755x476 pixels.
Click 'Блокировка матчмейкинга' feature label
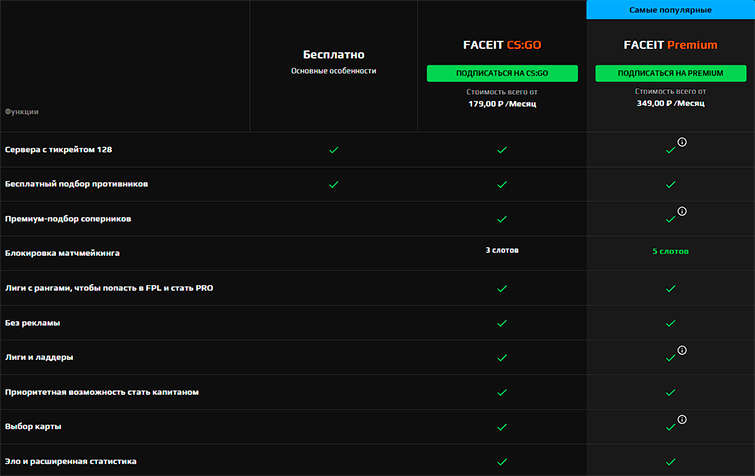[x=62, y=253]
